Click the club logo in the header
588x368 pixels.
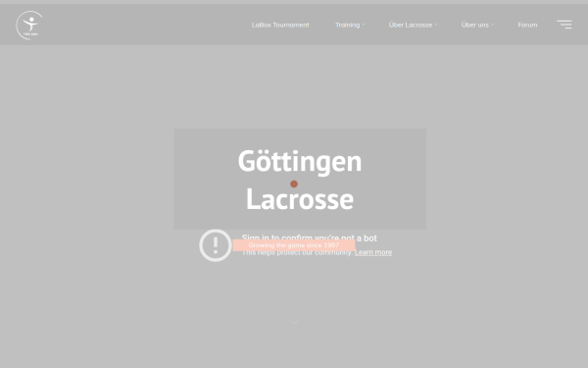point(29,26)
